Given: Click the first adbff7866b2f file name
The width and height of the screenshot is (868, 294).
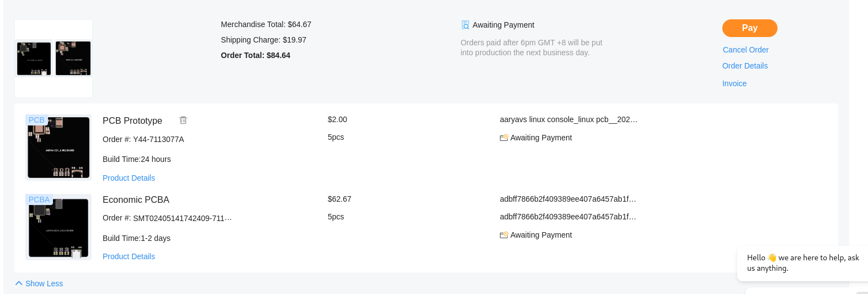Looking at the screenshot, I should coord(568,199).
